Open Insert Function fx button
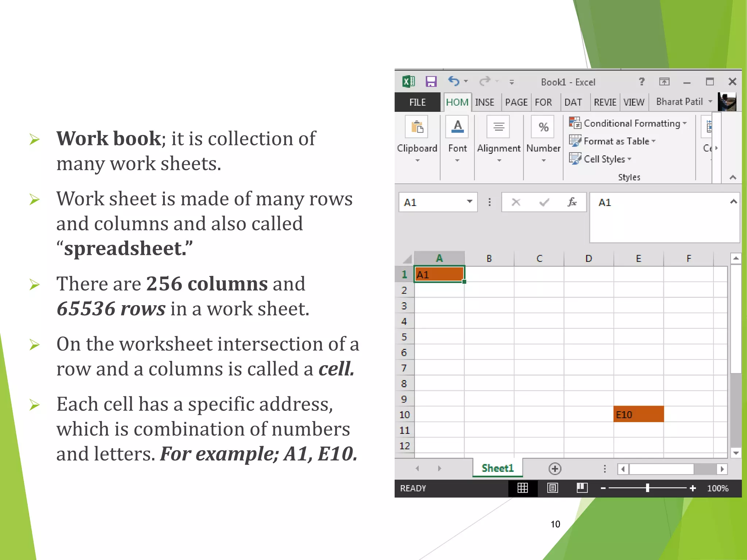Image resolution: width=747 pixels, height=560 pixels. pyautogui.click(x=572, y=202)
